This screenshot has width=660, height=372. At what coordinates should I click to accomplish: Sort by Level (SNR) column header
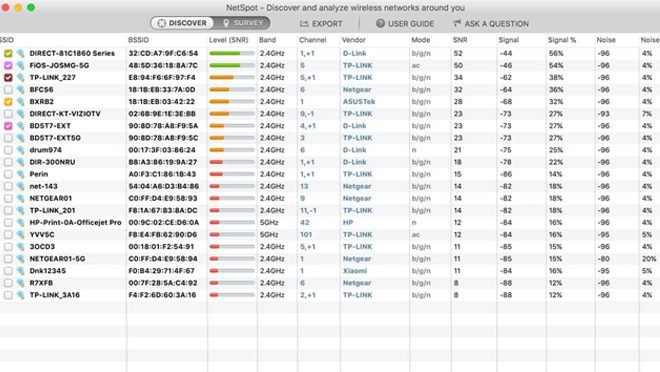coord(229,40)
